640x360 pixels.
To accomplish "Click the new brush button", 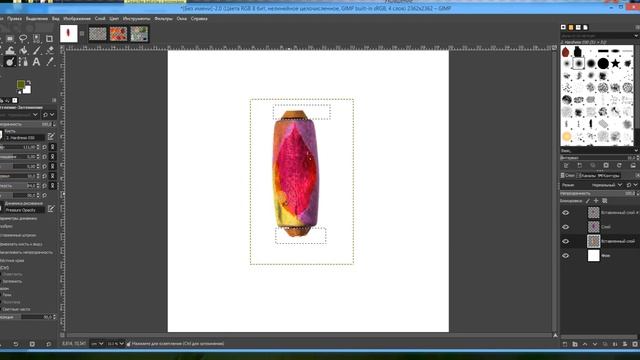I will 580,165.
